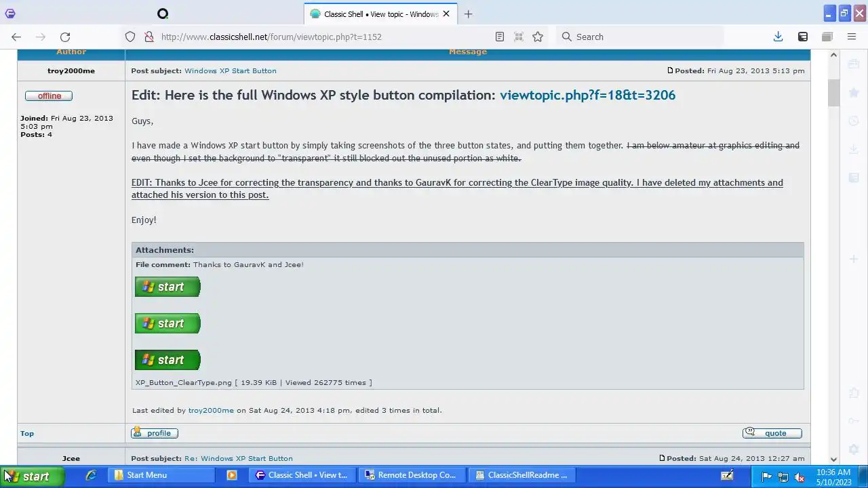Viewport: 868px width, 488px height.
Task: Add a sidebar panel with plus icon
Action: pos(854,259)
